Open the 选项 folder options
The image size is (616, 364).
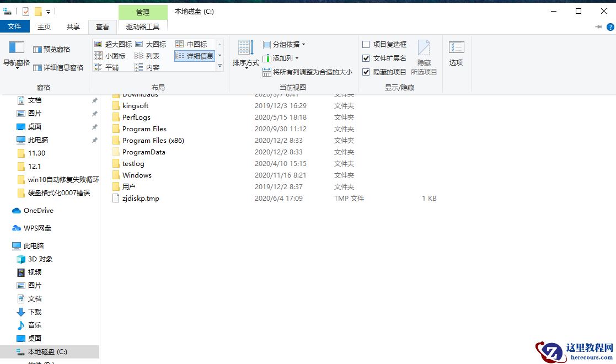(x=456, y=53)
